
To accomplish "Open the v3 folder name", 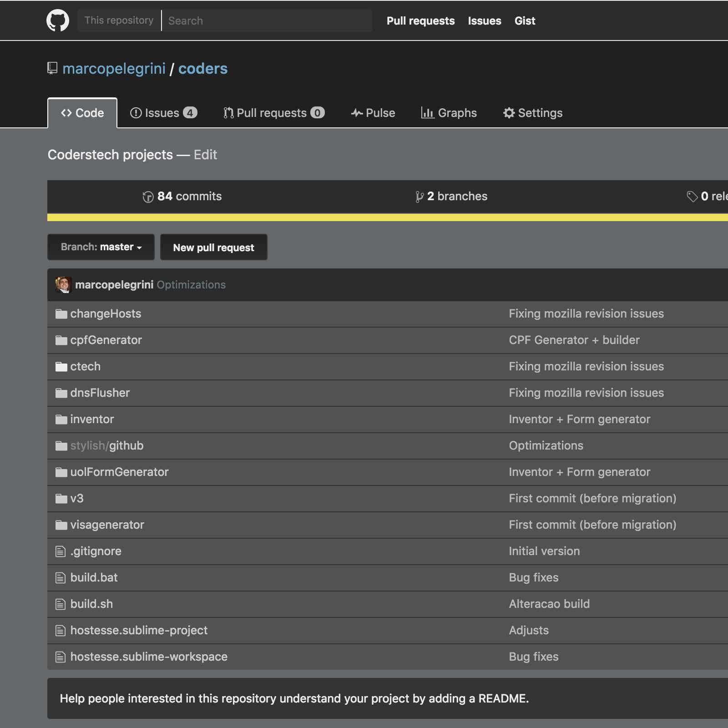I will pyautogui.click(x=77, y=499).
